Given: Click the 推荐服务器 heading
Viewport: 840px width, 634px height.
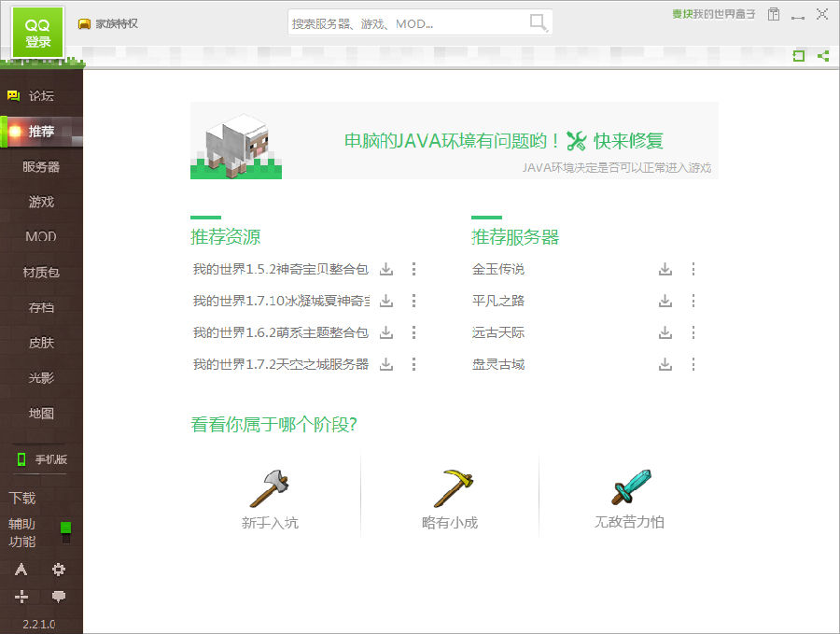Looking at the screenshot, I should point(515,237).
